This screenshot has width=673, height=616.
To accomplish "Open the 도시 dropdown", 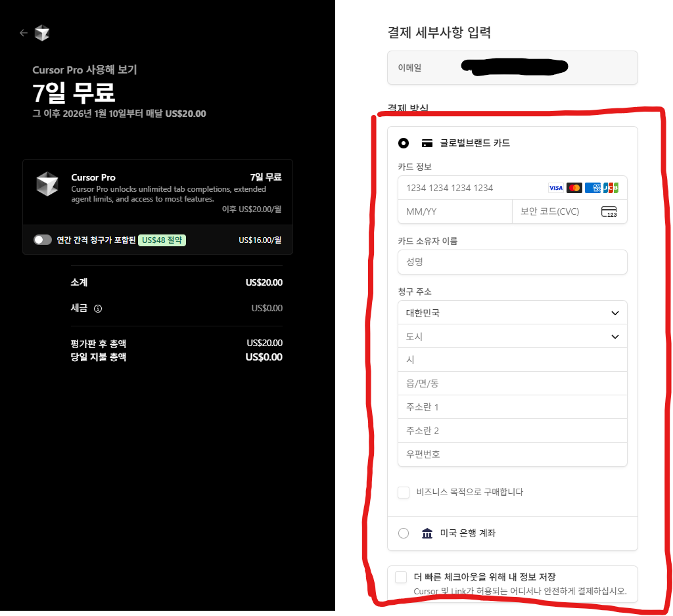I will click(513, 336).
